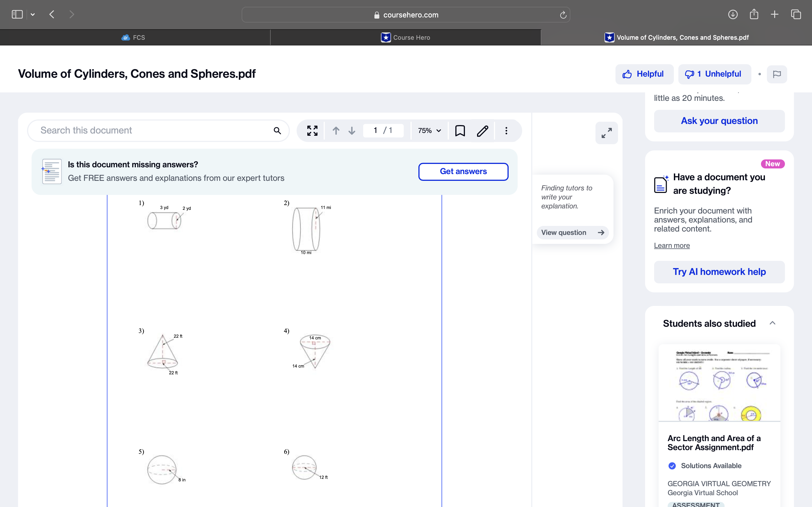This screenshot has width=812, height=507.
Task: Open the 75% zoom level dropdown
Action: 429,130
